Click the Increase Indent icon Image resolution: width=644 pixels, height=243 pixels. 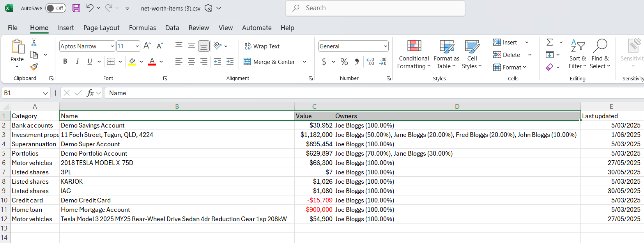(x=230, y=61)
